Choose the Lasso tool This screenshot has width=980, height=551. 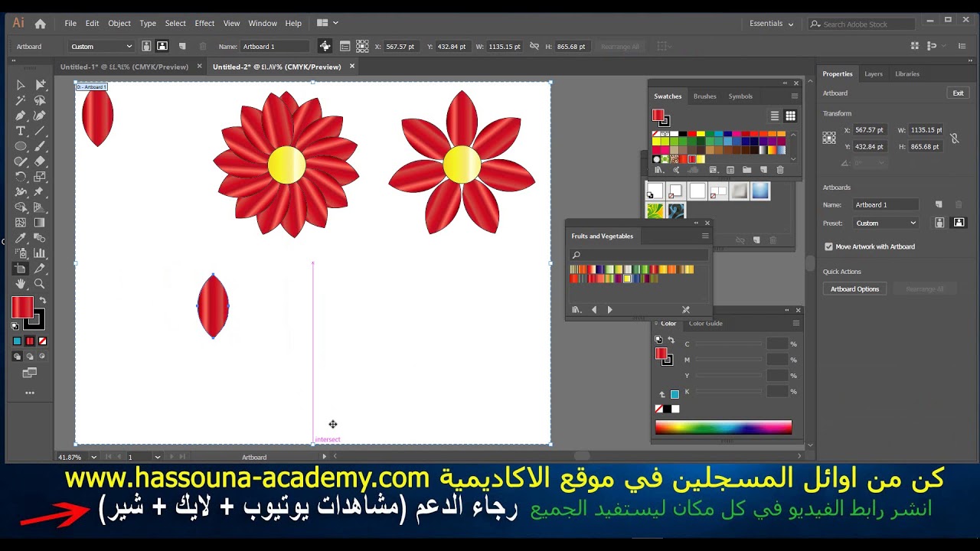(40, 100)
